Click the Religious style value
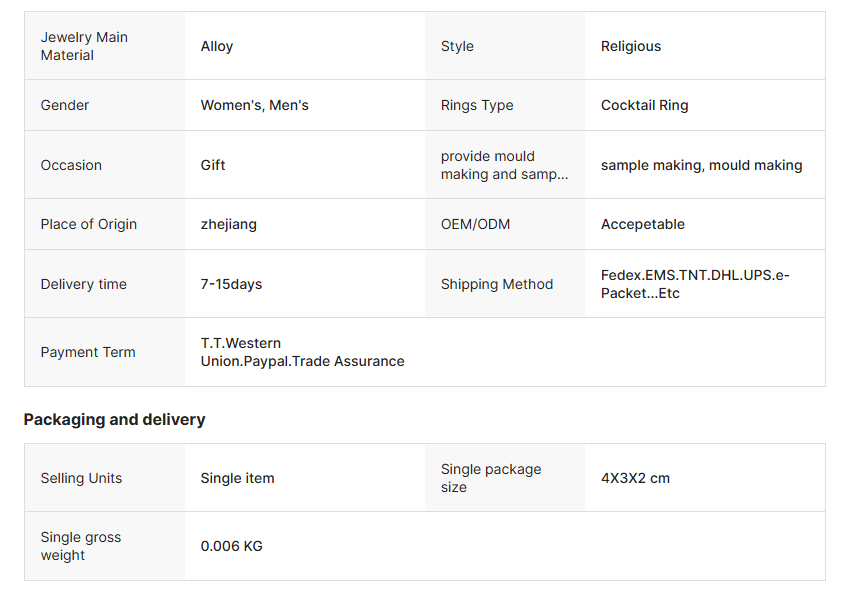The height and width of the screenshot is (590, 845). 631,46
